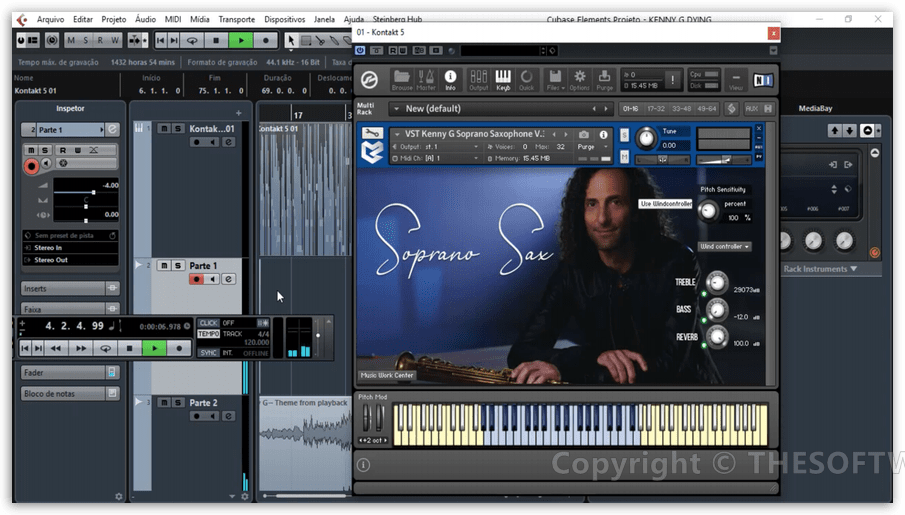Screen dimensions: 905x515
Task: Toggle metronome CLICK in transport panel
Action: (x=208, y=323)
